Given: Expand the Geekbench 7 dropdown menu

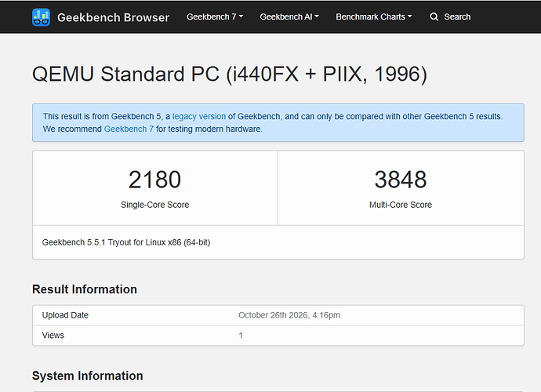Looking at the screenshot, I should [x=215, y=16].
